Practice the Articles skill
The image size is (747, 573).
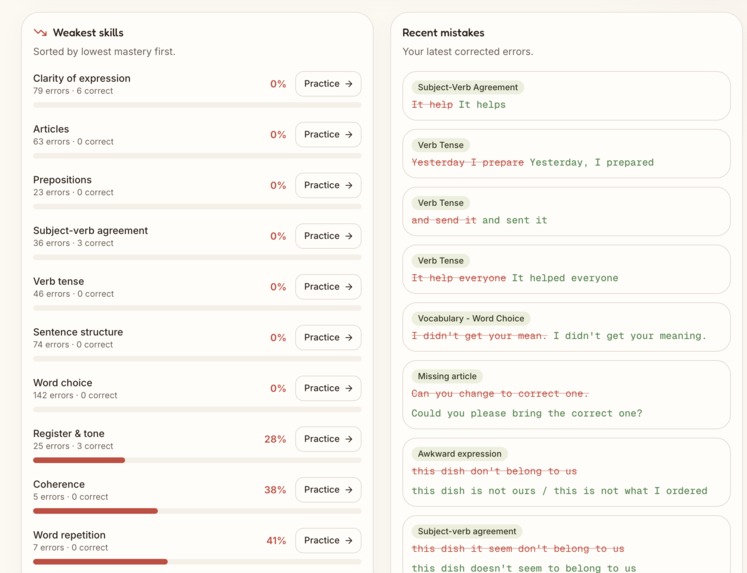(x=328, y=135)
